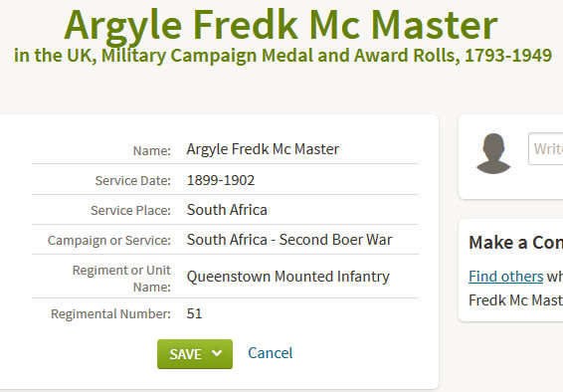Click the South Africa service place value
Viewport: 563px width, 392px height.
tap(227, 210)
